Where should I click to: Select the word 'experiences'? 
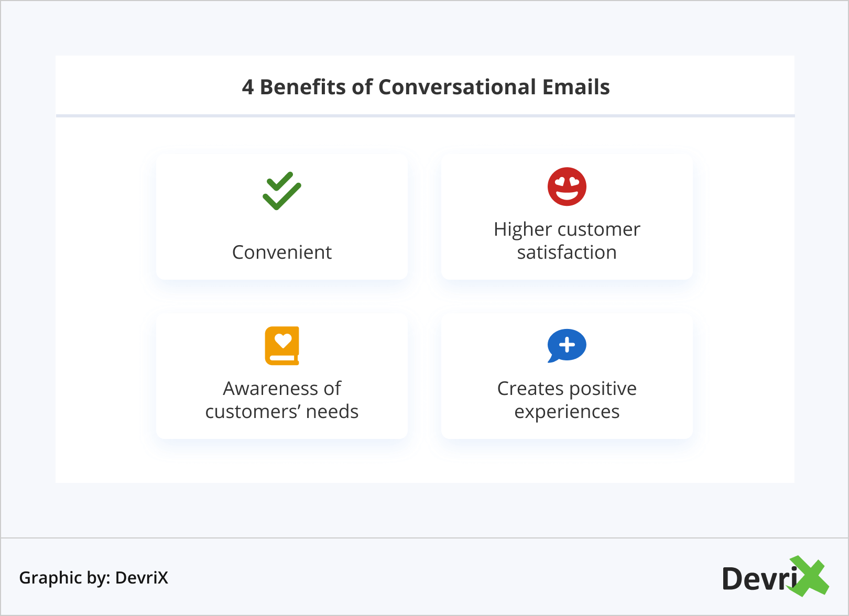coord(567,412)
